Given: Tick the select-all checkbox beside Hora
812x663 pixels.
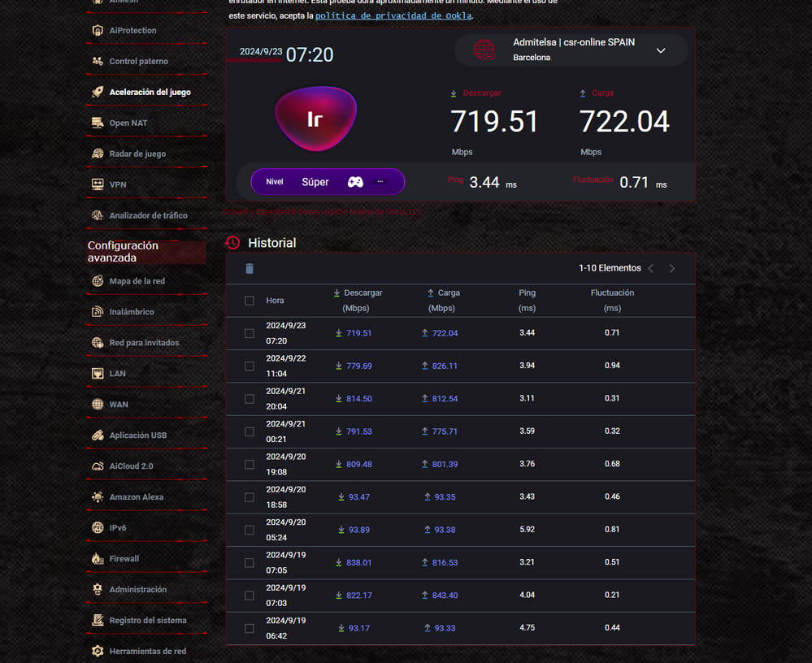Looking at the screenshot, I should pyautogui.click(x=250, y=301).
